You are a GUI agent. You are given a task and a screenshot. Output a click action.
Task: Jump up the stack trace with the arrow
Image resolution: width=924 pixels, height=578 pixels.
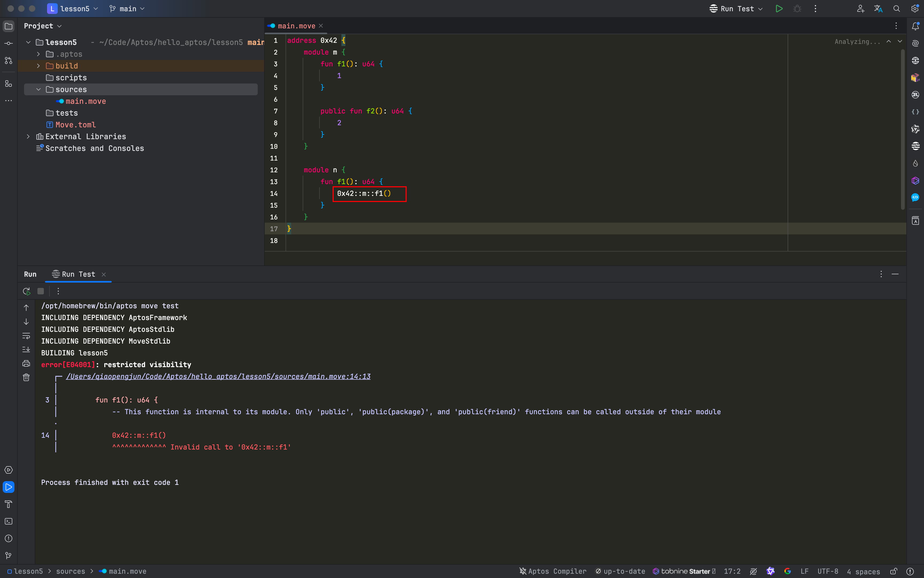(x=26, y=308)
